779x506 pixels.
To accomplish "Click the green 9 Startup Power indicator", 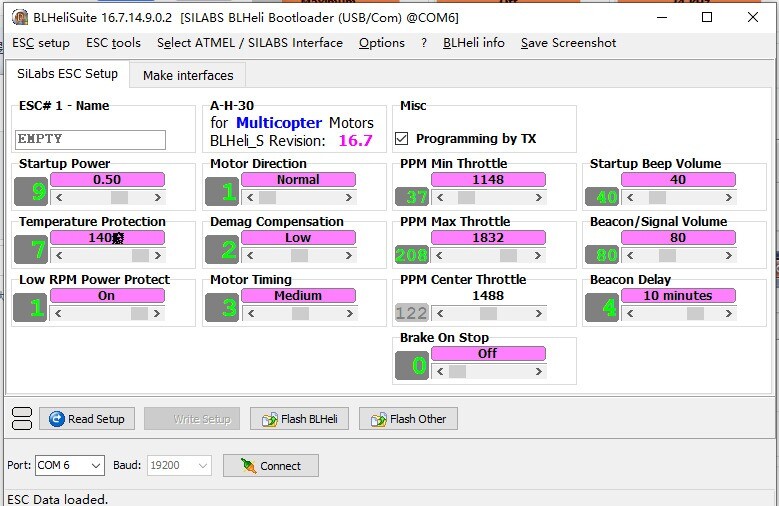I will click(x=31, y=191).
